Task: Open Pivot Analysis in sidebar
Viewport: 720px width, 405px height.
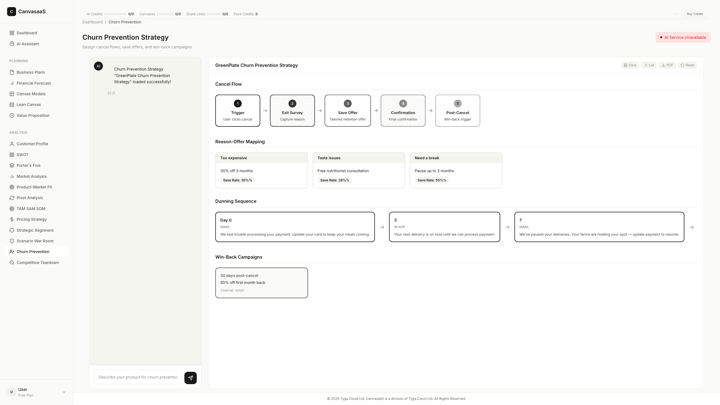Action: pyautogui.click(x=37, y=198)
